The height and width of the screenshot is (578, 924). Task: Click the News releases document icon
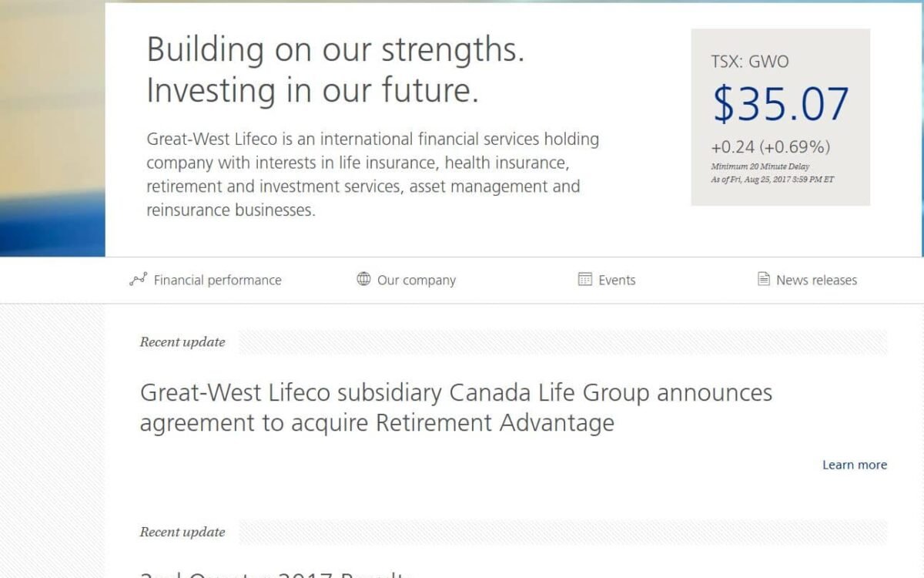762,280
